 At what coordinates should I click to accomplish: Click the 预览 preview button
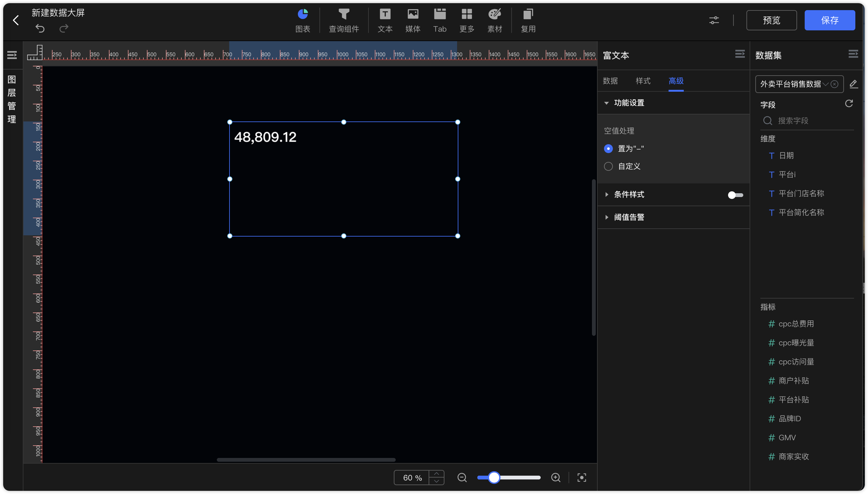coord(771,20)
